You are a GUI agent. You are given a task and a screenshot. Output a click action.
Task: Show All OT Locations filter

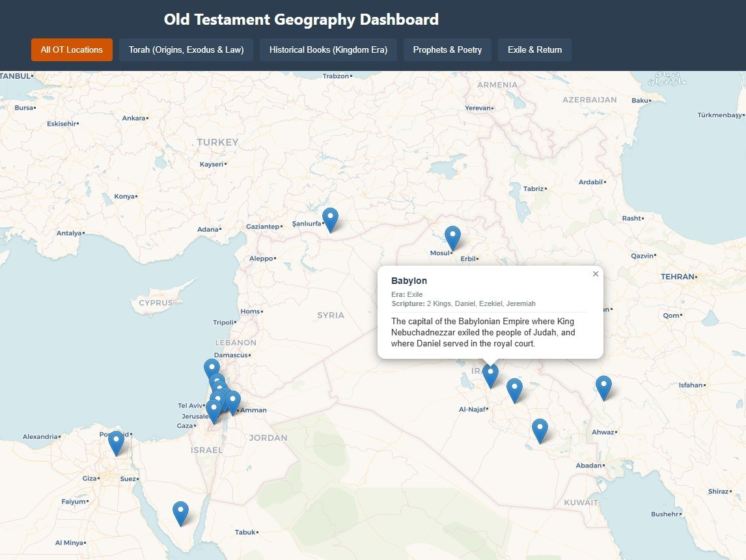(x=72, y=50)
